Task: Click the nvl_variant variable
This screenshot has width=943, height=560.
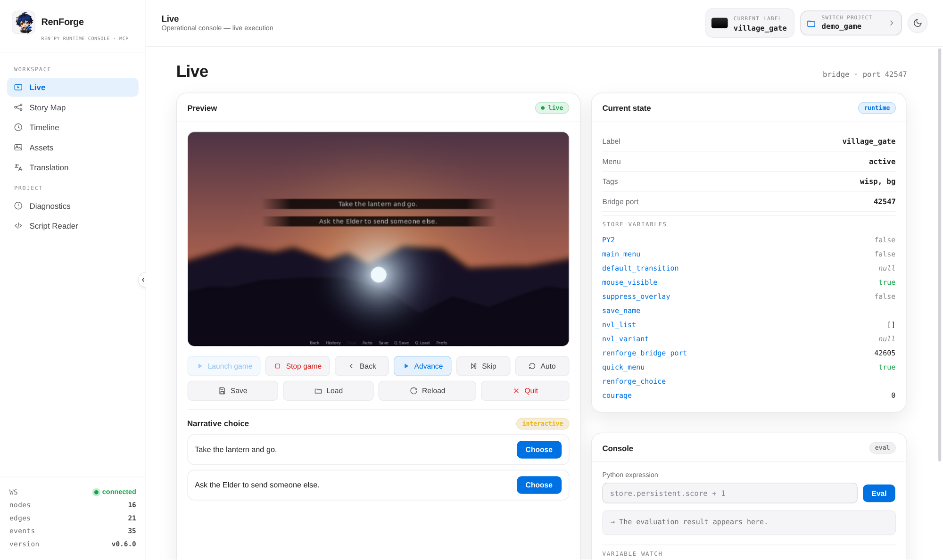Action: click(625, 339)
